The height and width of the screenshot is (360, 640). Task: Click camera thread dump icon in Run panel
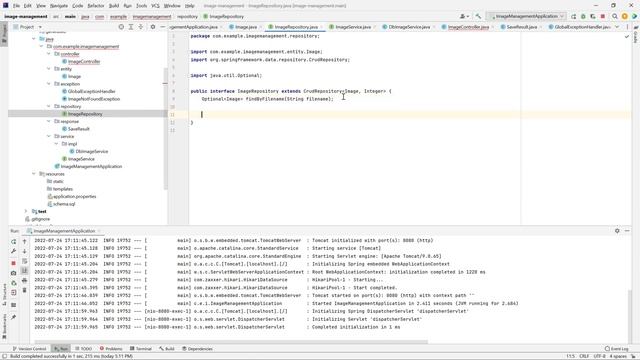tap(13, 273)
